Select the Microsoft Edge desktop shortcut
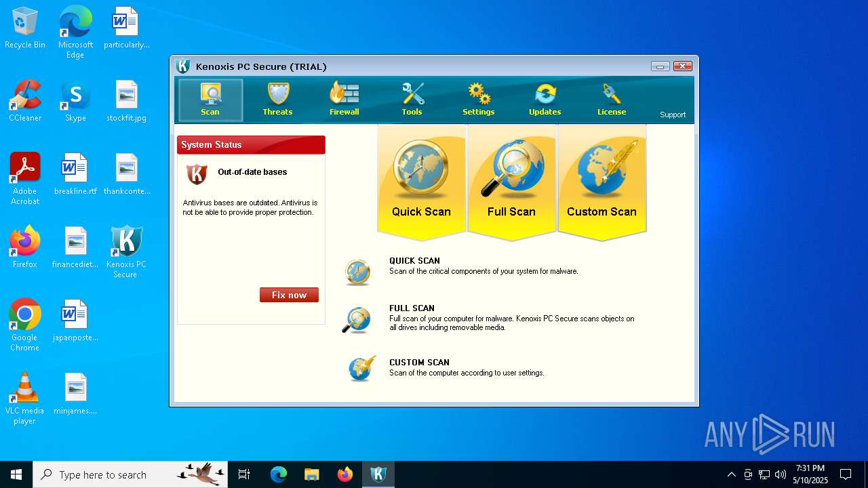The height and width of the screenshot is (488, 868). (x=75, y=33)
